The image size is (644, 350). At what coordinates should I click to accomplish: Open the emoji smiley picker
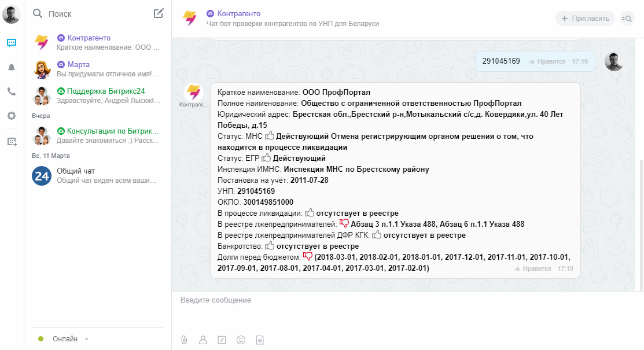click(x=241, y=340)
